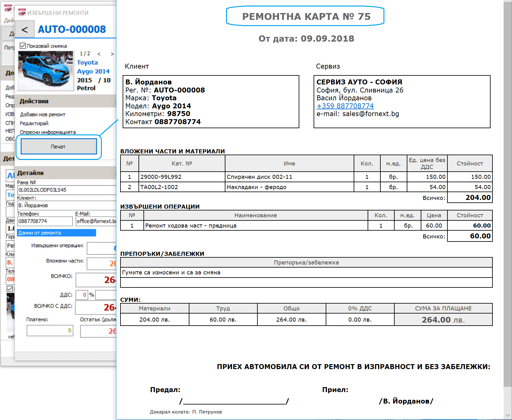Click the Редактирай action
Screen dimensions: 512x420
34,123
